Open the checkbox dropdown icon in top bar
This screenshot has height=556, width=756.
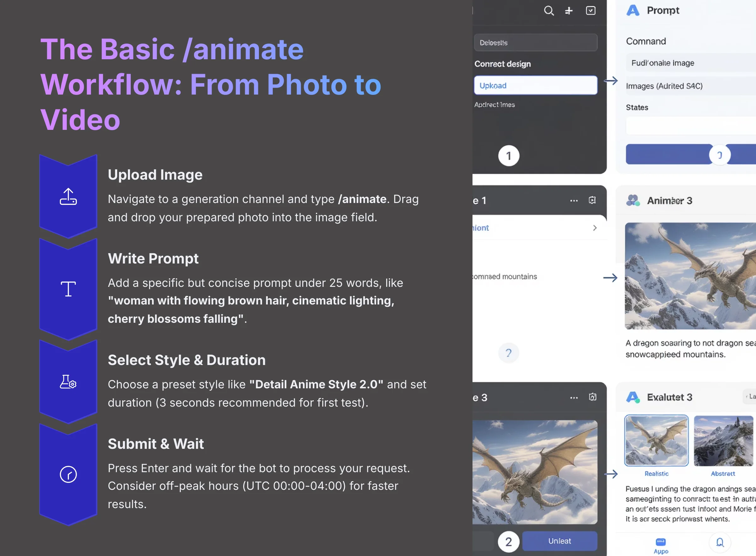591,11
